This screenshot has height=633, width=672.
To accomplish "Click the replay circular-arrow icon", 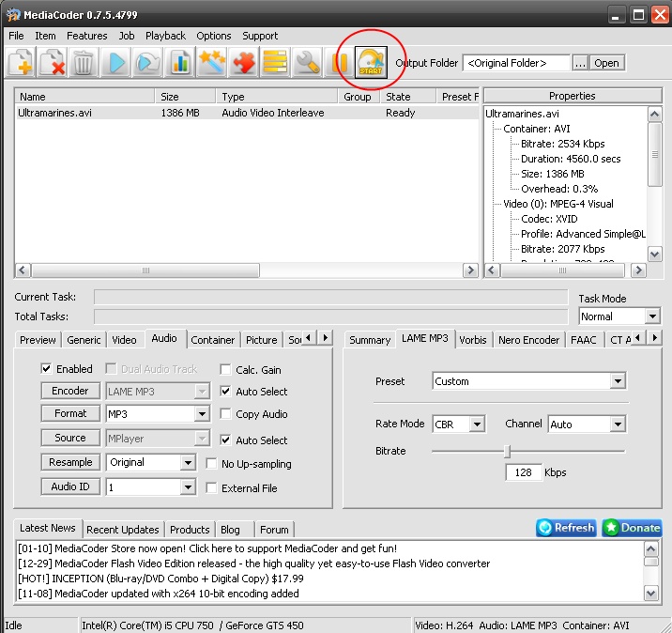I will 147,63.
